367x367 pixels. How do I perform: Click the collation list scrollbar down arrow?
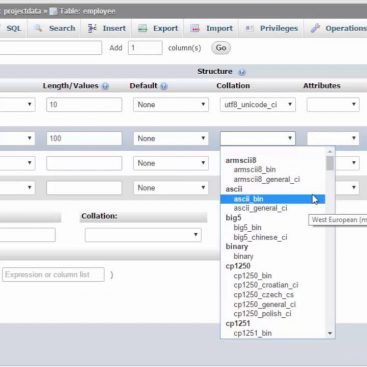coord(330,333)
